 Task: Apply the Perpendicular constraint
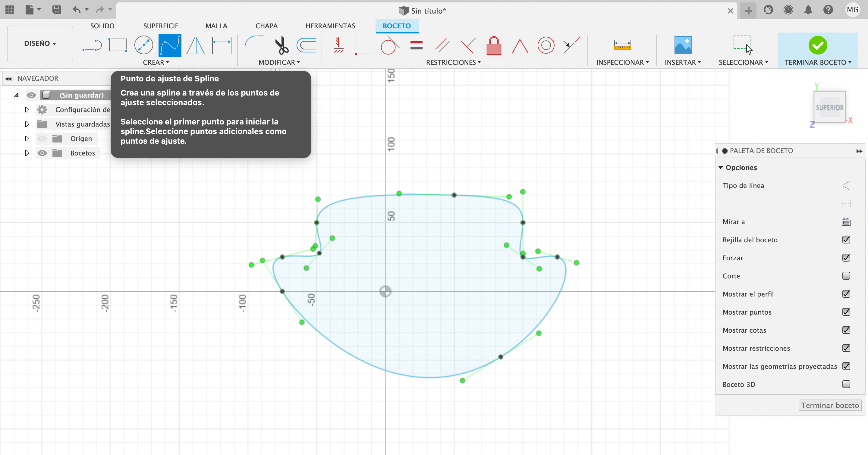(x=468, y=45)
